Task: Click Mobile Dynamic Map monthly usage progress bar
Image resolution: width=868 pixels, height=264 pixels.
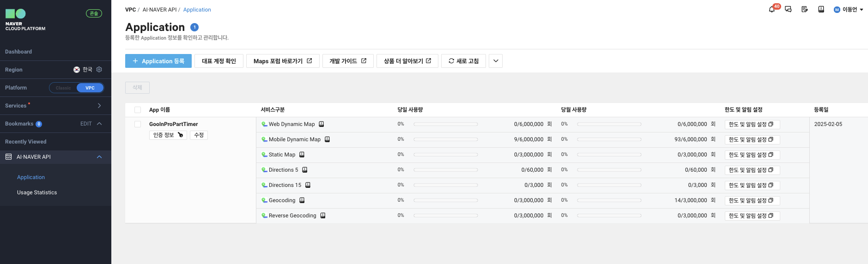Action: click(x=609, y=139)
